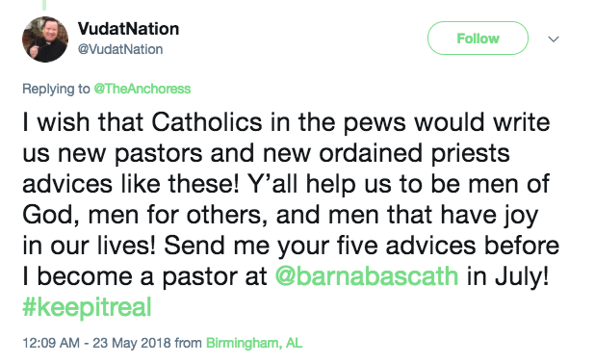Image resolution: width=595 pixels, height=364 pixels.
Task: Click the green thread connector line above avatar
Action: [x=44, y=5]
